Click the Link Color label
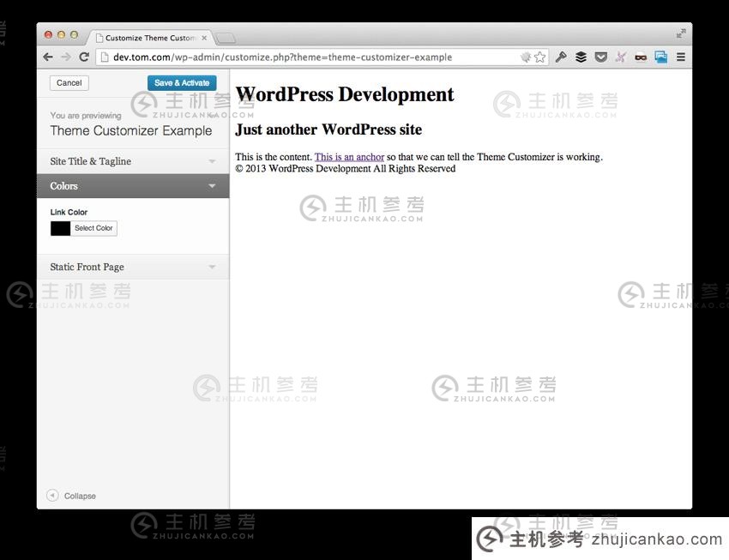 pyautogui.click(x=69, y=212)
